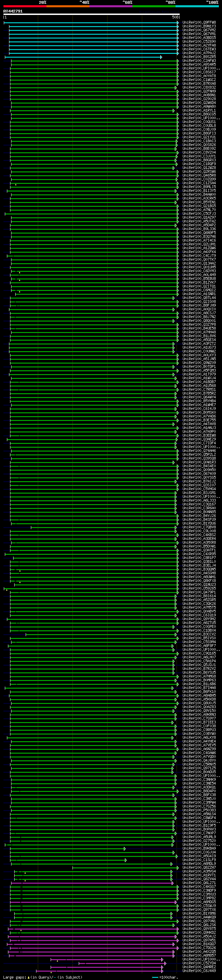The width and height of the screenshot is (222, 980).
Task: Open label UniRef100_C0UDL8
Action: coord(199,125)
